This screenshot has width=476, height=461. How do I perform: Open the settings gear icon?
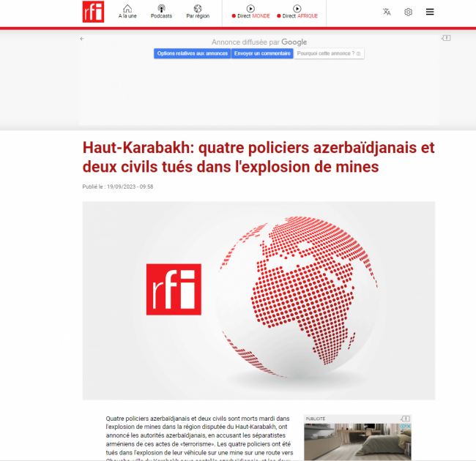(408, 12)
